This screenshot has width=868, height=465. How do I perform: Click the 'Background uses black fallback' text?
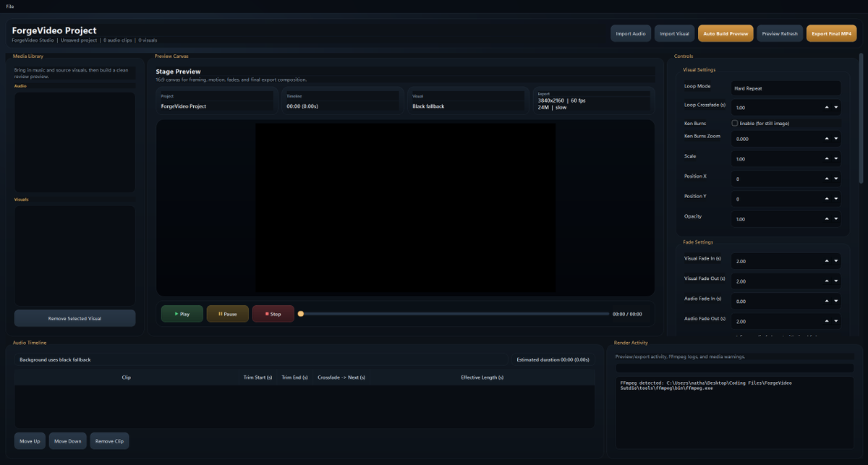(55, 359)
